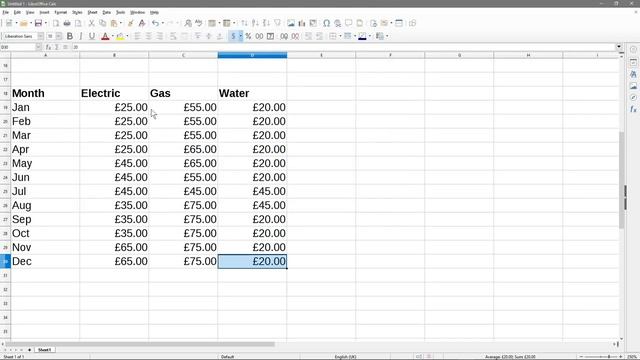Click the Print icon in toolbar
The height and width of the screenshot is (360, 640).
[67, 23]
